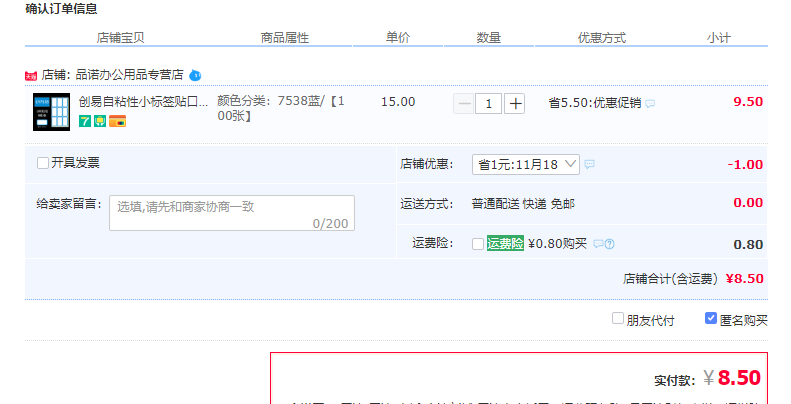Viewport: 791px width, 404px height.
Task: Check the 朋友代付 friend-pay checkbox
Action: coord(617,318)
